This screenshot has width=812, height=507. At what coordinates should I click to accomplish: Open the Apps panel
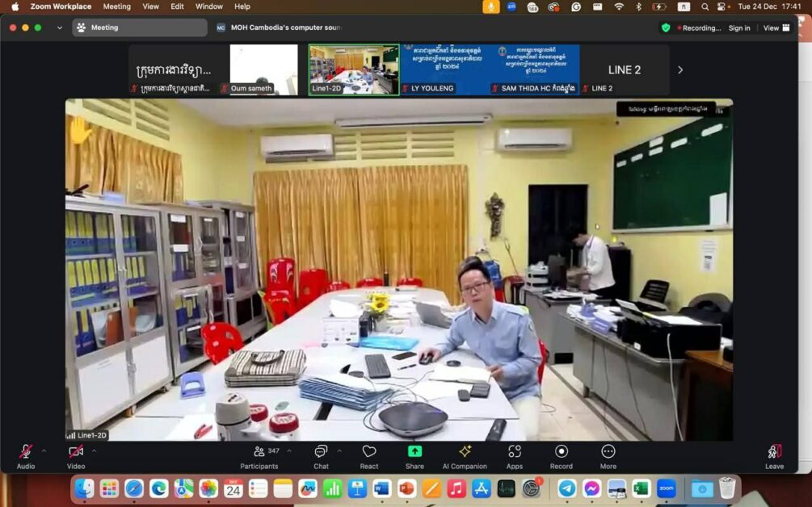(x=515, y=453)
